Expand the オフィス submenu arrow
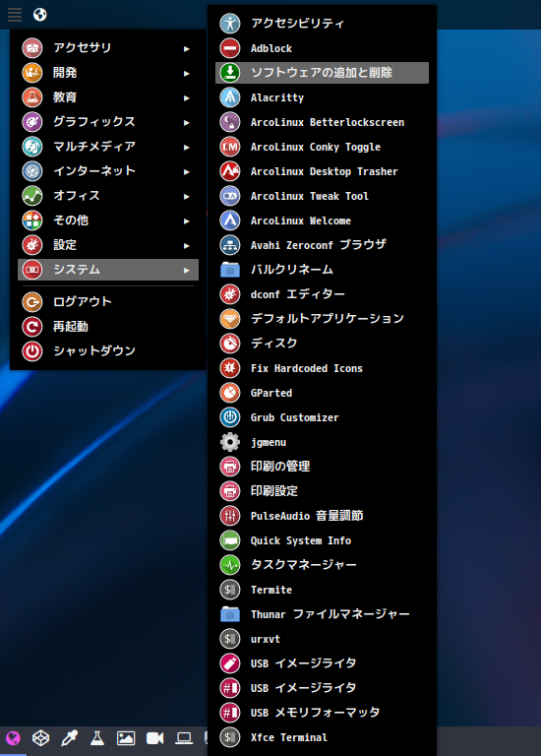 [187, 196]
